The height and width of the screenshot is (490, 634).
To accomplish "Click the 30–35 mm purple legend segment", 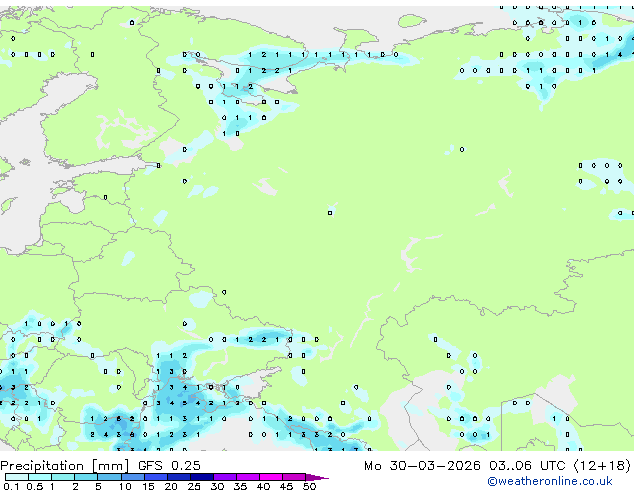I will (224, 477).
